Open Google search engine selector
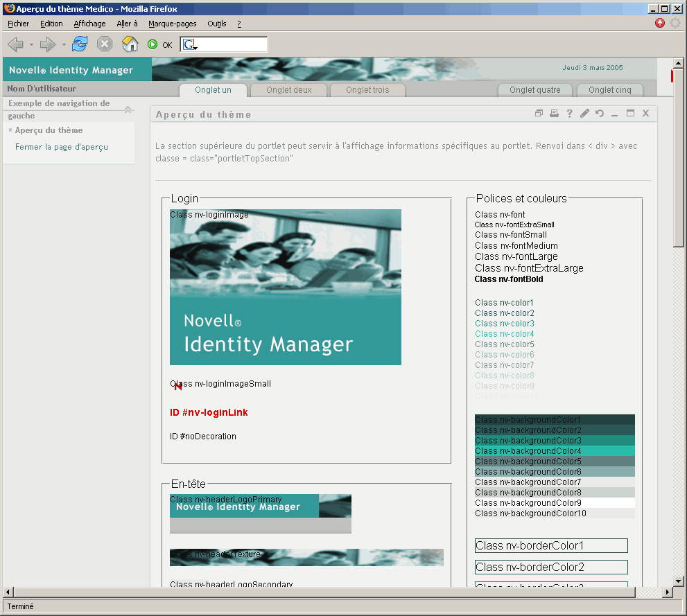Image resolution: width=687 pixels, height=616 pixels. 190,44
